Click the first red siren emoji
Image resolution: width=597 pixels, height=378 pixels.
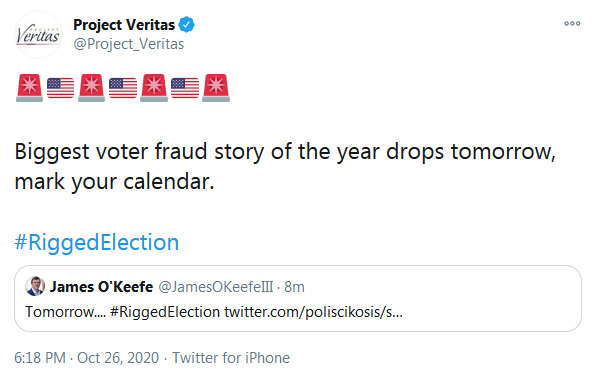pos(29,88)
